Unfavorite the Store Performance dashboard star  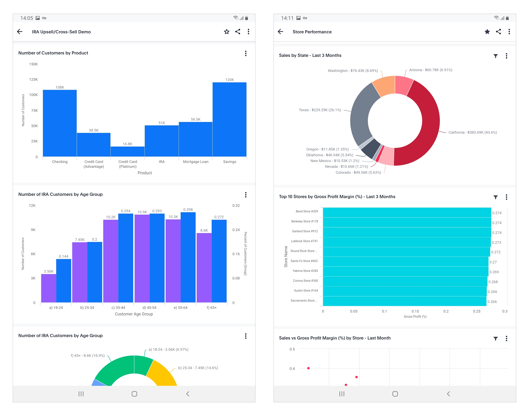(487, 32)
